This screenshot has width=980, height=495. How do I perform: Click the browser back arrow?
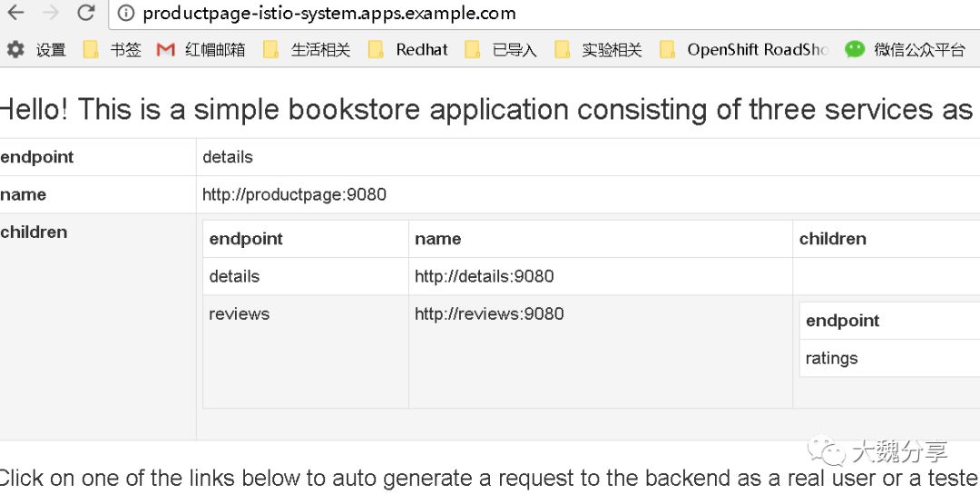click(16, 13)
